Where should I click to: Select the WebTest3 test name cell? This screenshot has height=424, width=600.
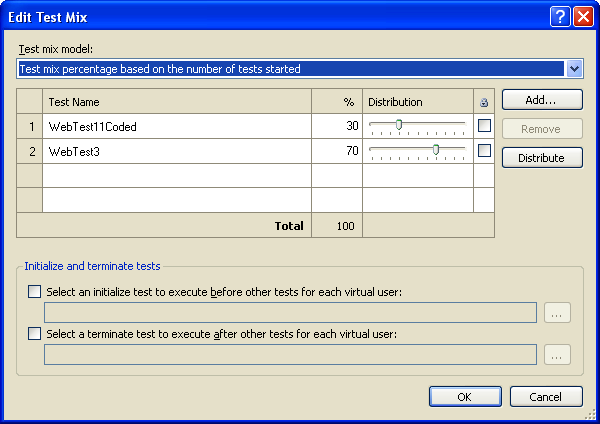177,152
